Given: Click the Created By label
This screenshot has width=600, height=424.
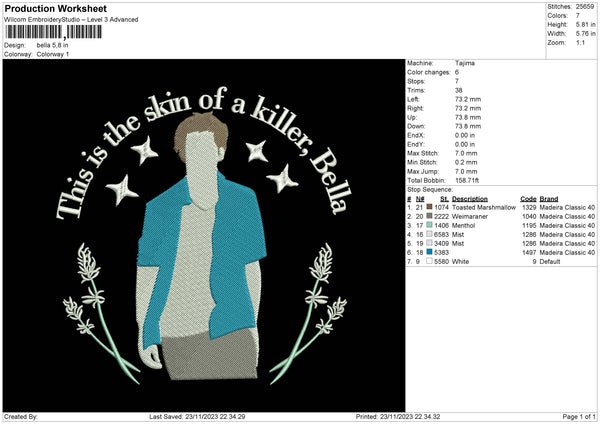Looking at the screenshot, I should (x=21, y=416).
